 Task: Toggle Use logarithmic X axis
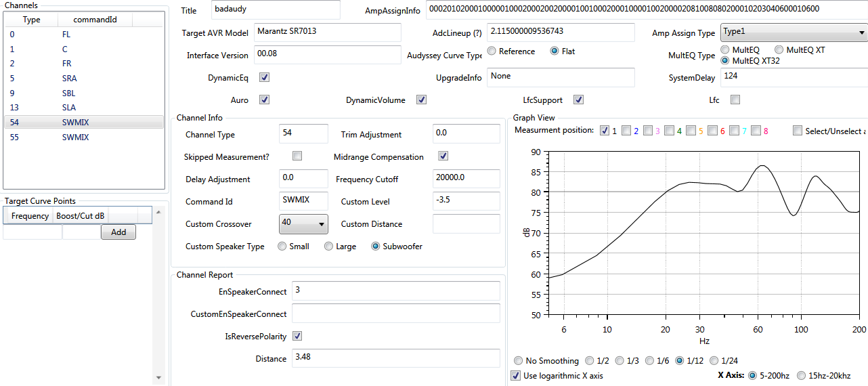[515, 375]
